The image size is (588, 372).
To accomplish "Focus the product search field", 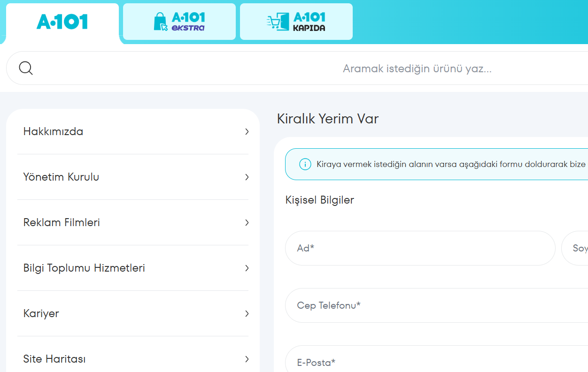I will 297,68.
